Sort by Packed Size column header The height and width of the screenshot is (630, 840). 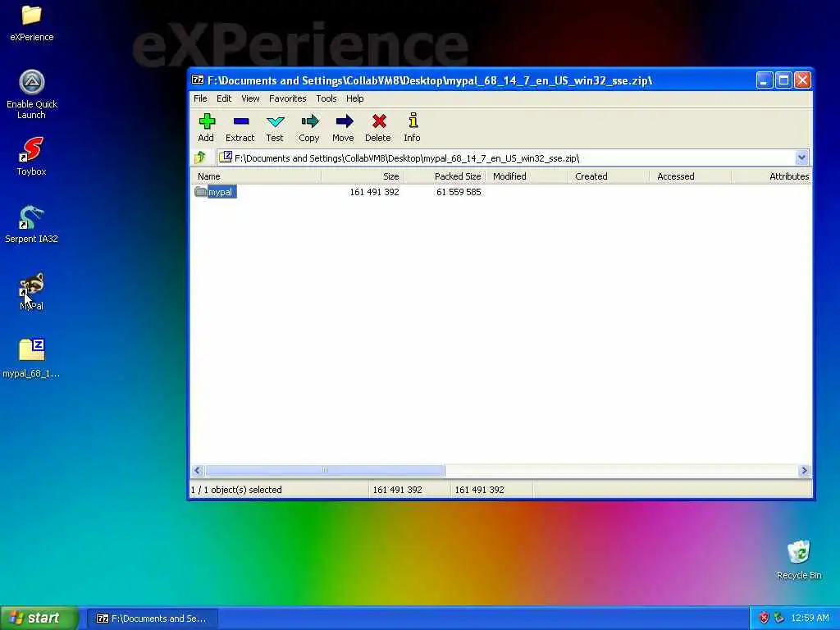coord(445,176)
